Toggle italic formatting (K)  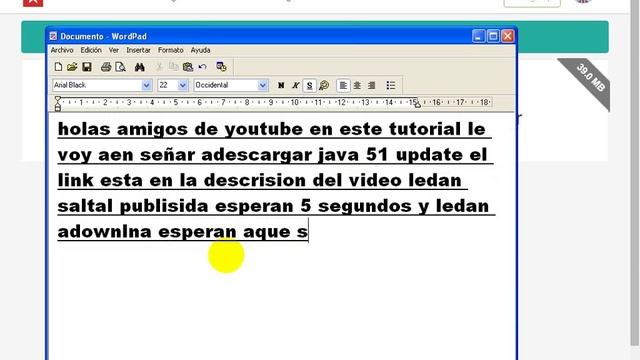pyautogui.click(x=295, y=85)
